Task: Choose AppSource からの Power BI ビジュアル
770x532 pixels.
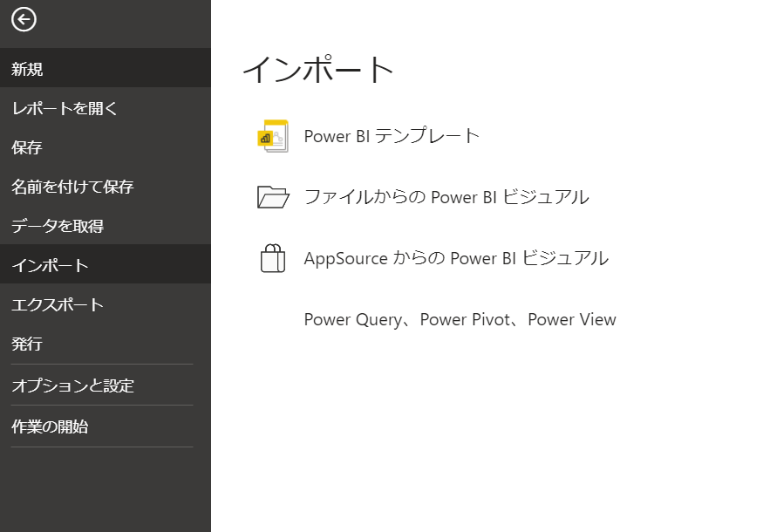Action: [456, 258]
